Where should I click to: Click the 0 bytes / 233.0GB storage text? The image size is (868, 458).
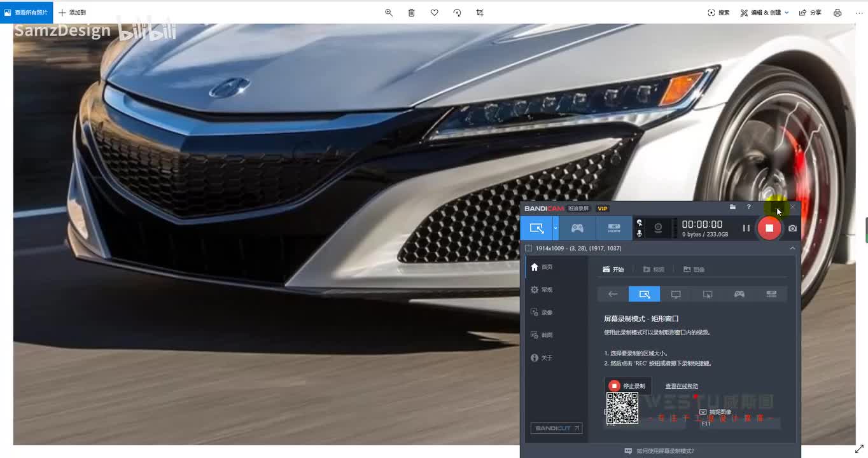[705, 235]
